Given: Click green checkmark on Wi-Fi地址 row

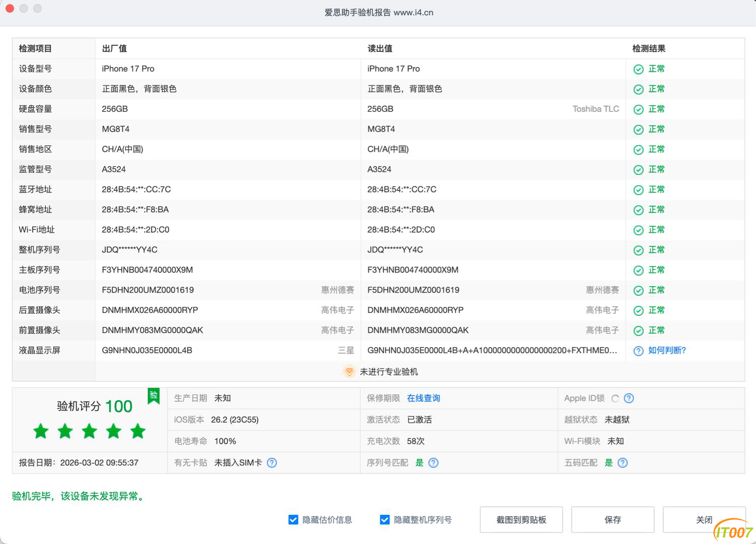Looking at the screenshot, I should click(x=638, y=230).
